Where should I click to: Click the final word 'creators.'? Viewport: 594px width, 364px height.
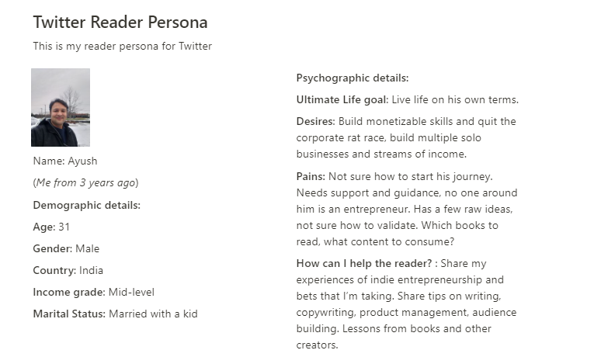pyautogui.click(x=317, y=345)
